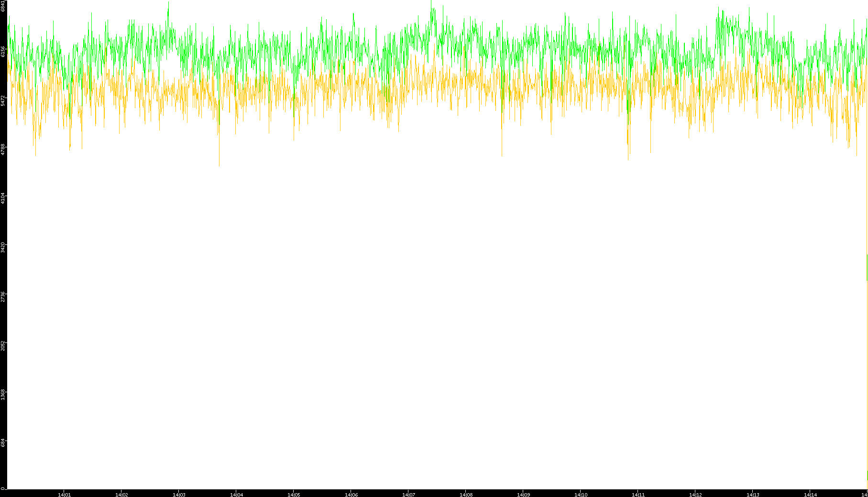Click the 14:12 time axis label
868x497 pixels.
695,495
